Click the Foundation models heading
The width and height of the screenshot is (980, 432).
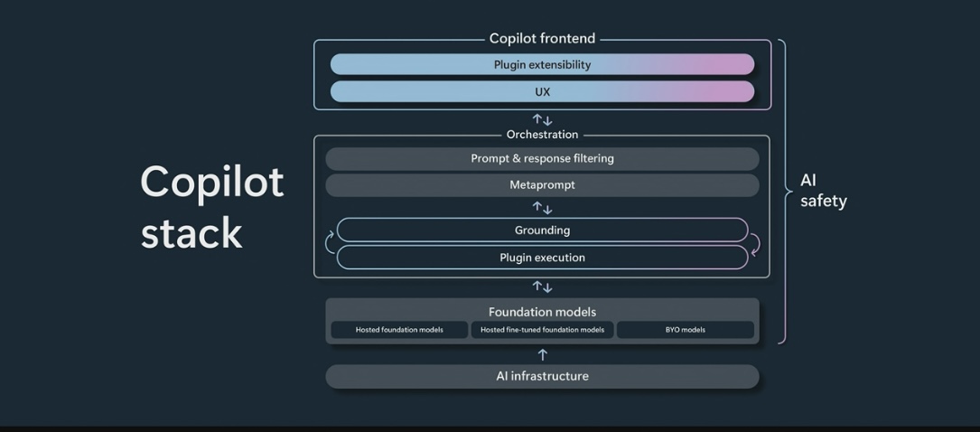tap(542, 311)
